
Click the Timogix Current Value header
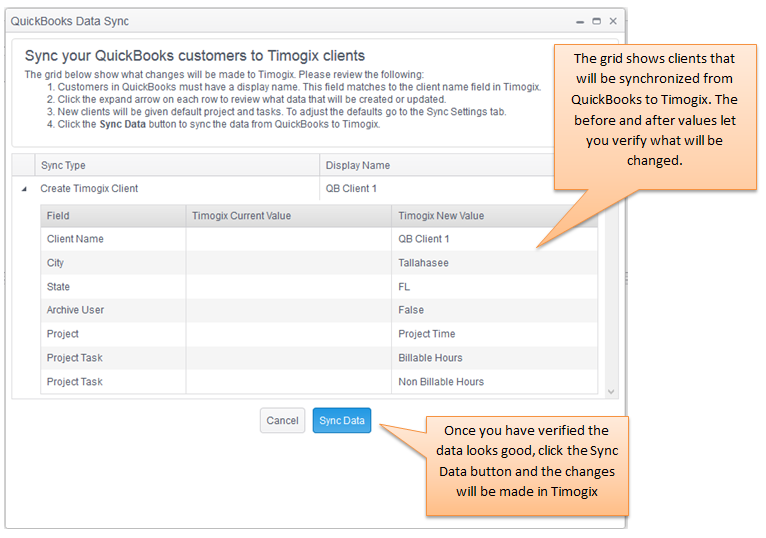(x=288, y=215)
